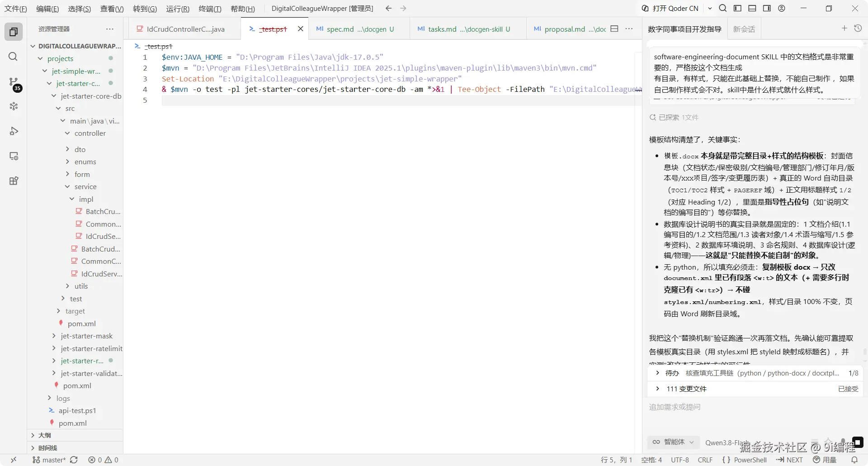Screen dimensions: 868x466
Task: Open the 终端(T) menu
Action: (x=210, y=9)
